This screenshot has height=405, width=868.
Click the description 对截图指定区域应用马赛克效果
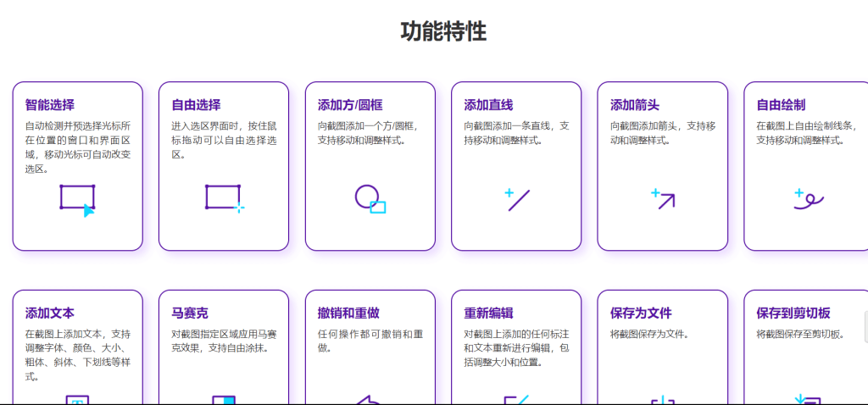tap(224, 341)
